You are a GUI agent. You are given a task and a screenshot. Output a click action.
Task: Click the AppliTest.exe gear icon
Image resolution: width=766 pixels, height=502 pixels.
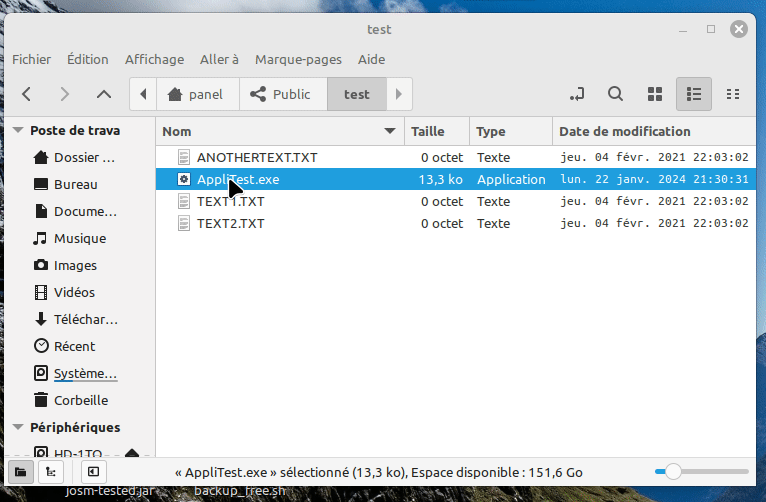[x=184, y=179]
